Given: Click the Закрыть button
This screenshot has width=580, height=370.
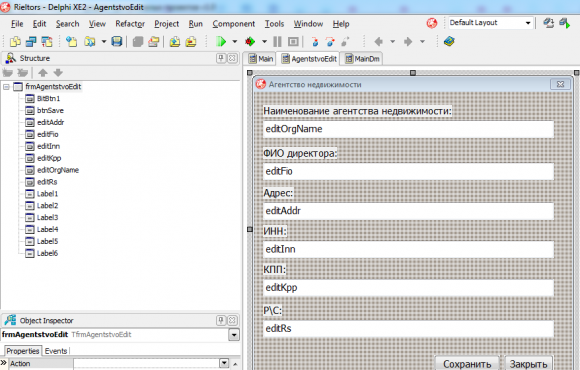Looking at the screenshot, I should [x=528, y=364].
